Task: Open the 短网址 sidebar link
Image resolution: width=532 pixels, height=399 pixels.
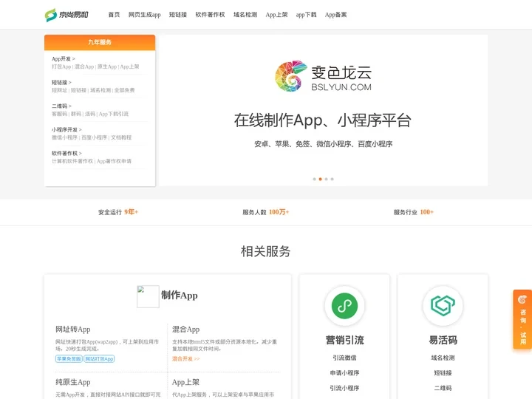Action: click(x=59, y=90)
